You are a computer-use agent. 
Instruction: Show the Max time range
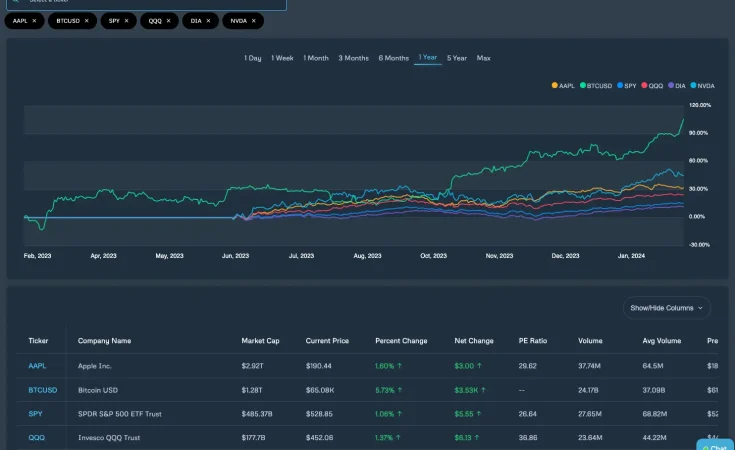coord(484,58)
